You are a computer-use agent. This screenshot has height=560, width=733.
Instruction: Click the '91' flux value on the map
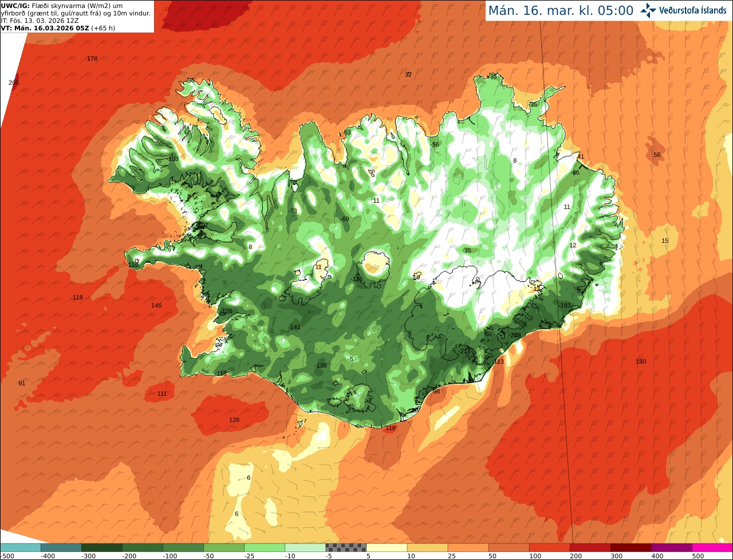(22, 384)
